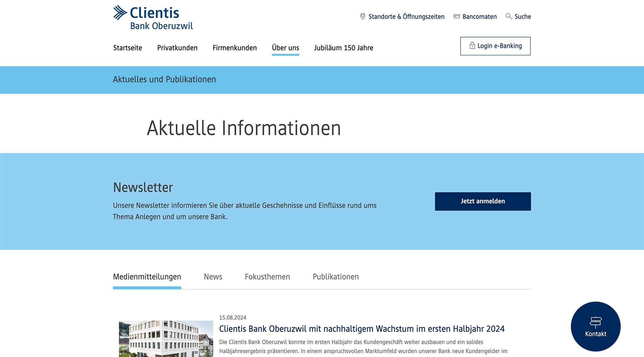The width and height of the screenshot is (644, 357).
Task: Select Über uns in navigation
Action: [285, 48]
